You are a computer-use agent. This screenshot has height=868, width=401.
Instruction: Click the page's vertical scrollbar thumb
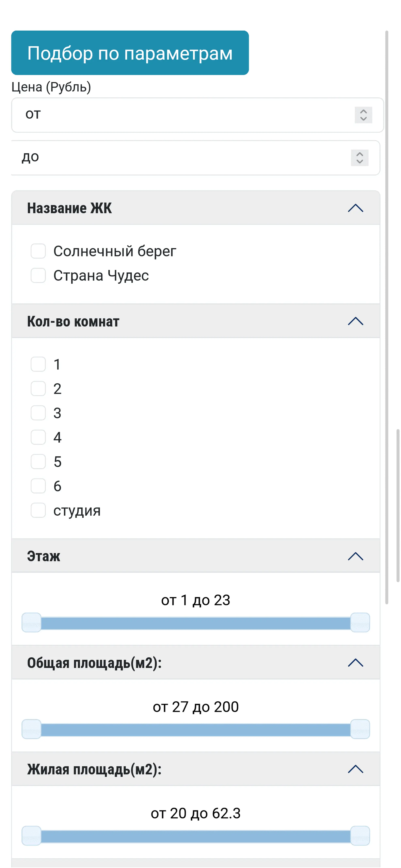(x=398, y=505)
